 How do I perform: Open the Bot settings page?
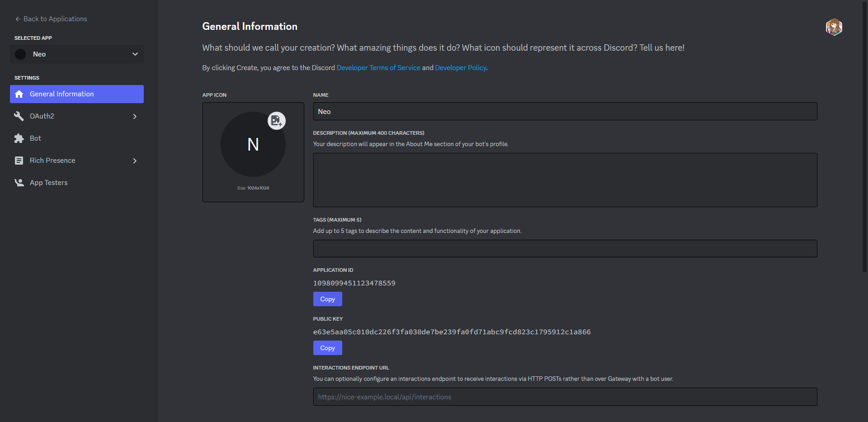point(77,138)
